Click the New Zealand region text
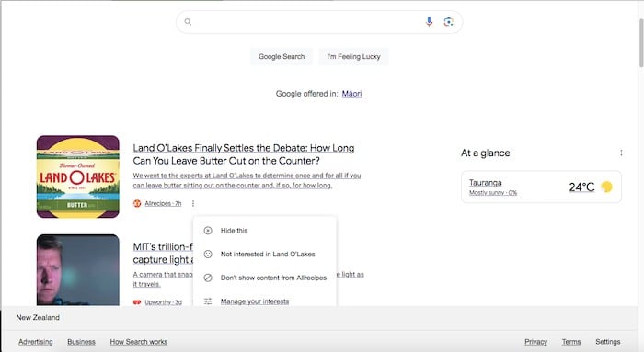The width and height of the screenshot is (644, 352). coord(38,318)
